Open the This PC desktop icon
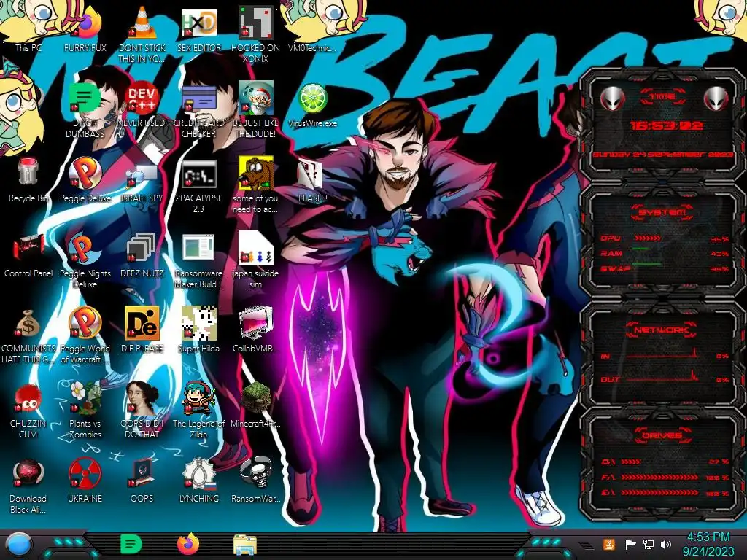Screen dimensions: 747x560 click(x=28, y=28)
